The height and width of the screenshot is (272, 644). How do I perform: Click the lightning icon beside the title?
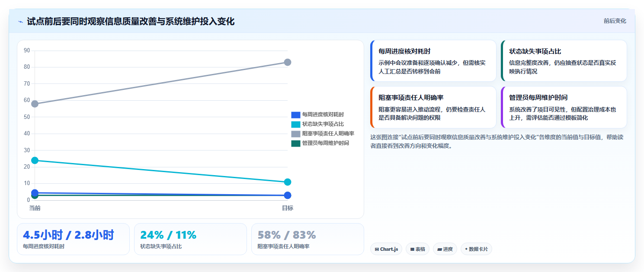click(x=20, y=22)
